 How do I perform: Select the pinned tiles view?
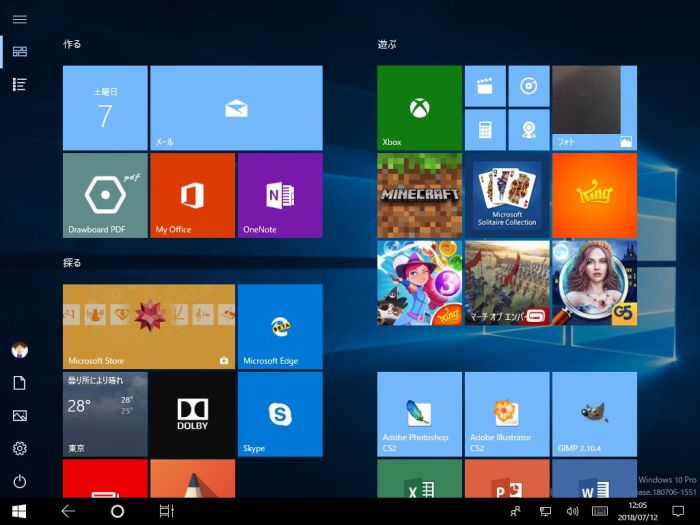19,51
